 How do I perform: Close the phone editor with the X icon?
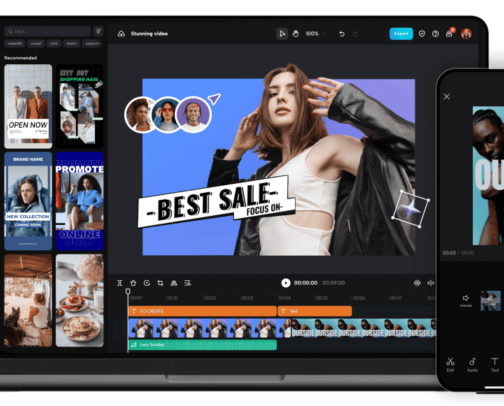[x=447, y=97]
